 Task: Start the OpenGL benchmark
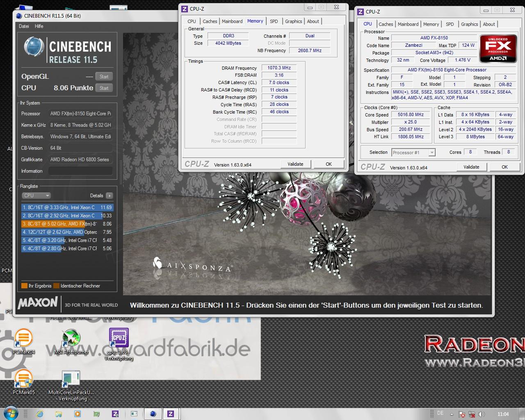point(104,77)
